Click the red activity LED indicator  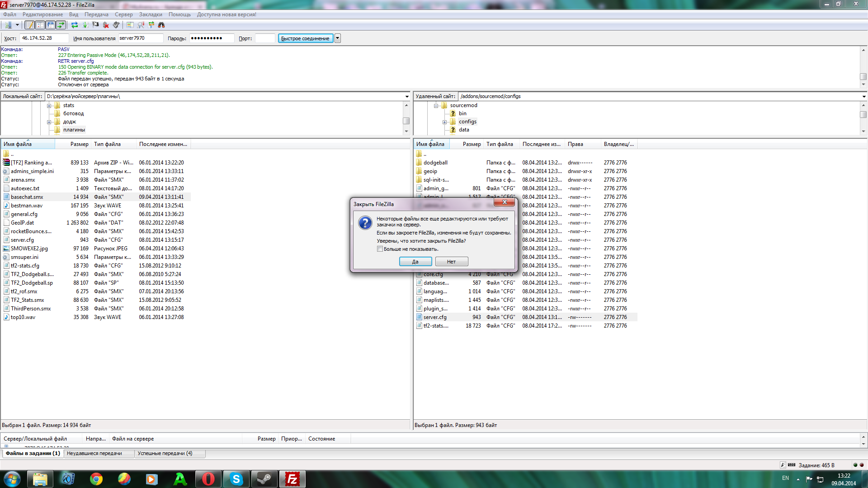[x=862, y=465]
